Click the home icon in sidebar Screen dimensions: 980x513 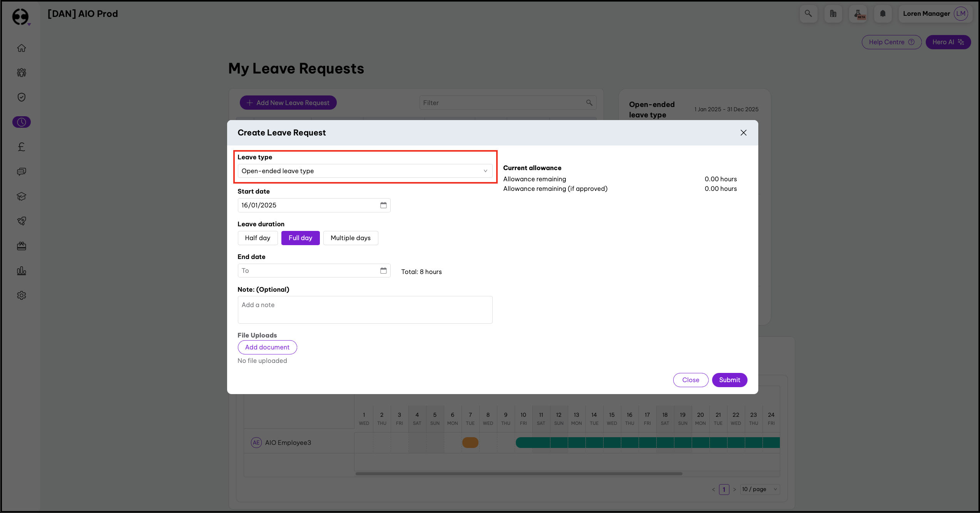(22, 48)
